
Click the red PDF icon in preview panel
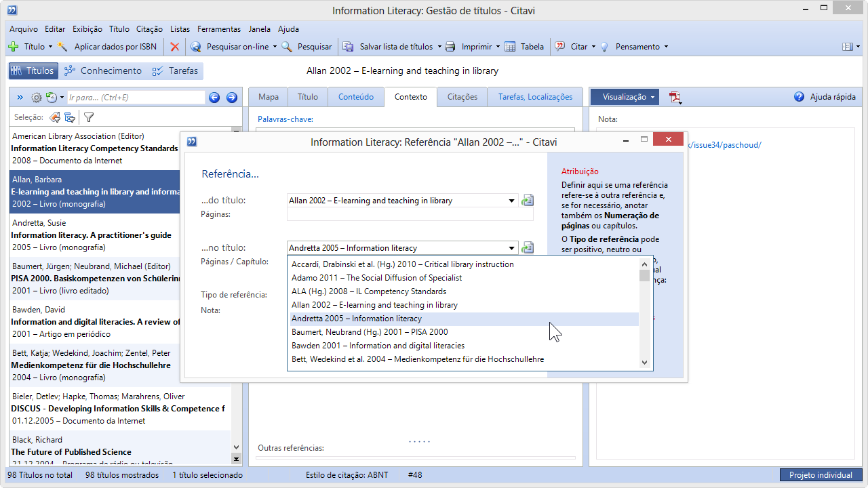pos(675,98)
